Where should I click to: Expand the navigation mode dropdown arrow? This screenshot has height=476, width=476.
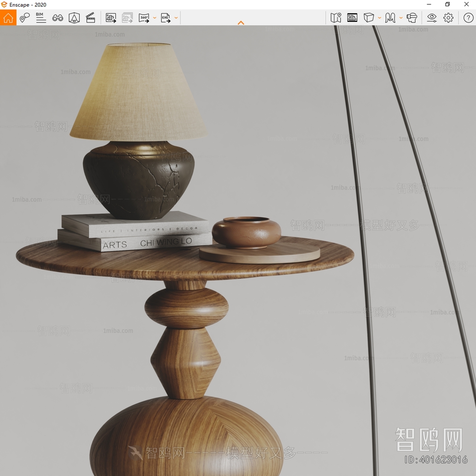pyautogui.click(x=401, y=18)
